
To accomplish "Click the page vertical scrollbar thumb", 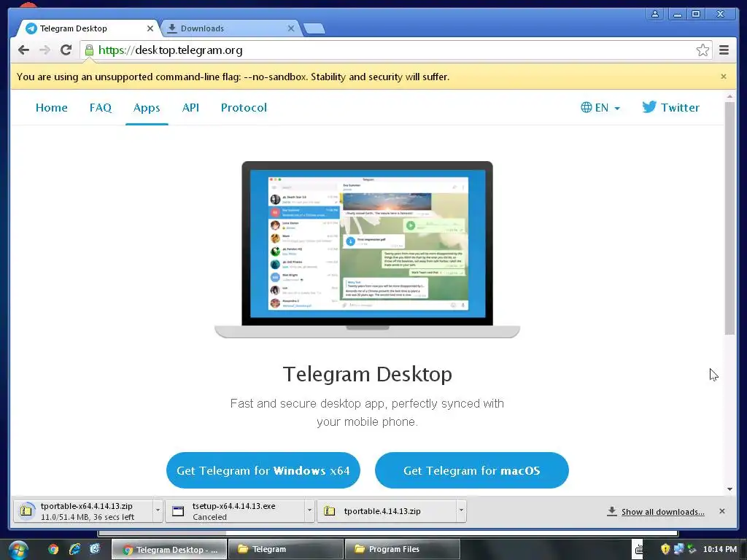I will pos(729,218).
